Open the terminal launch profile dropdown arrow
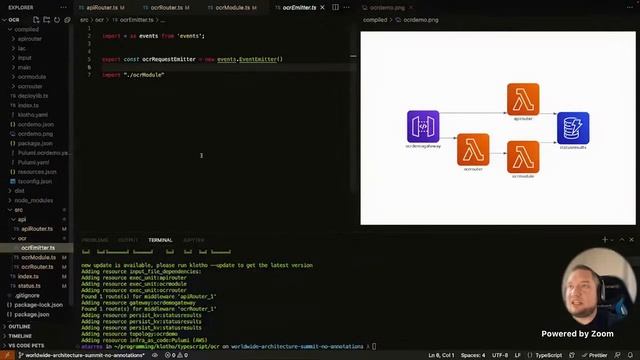The height and width of the screenshot is (360, 640). 612,240
